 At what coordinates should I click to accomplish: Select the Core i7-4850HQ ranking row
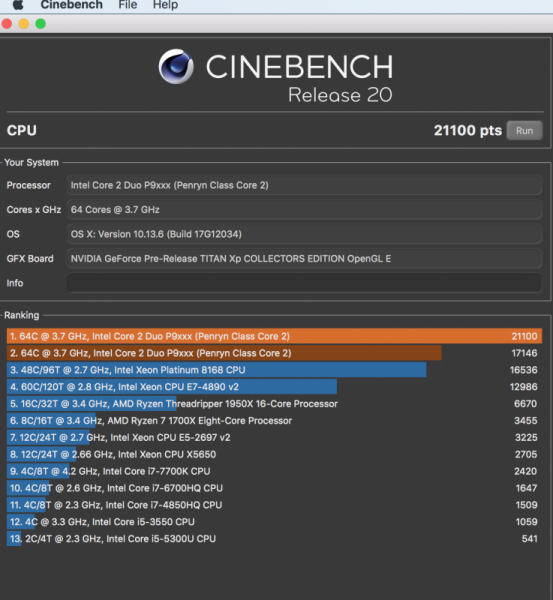pos(274,505)
